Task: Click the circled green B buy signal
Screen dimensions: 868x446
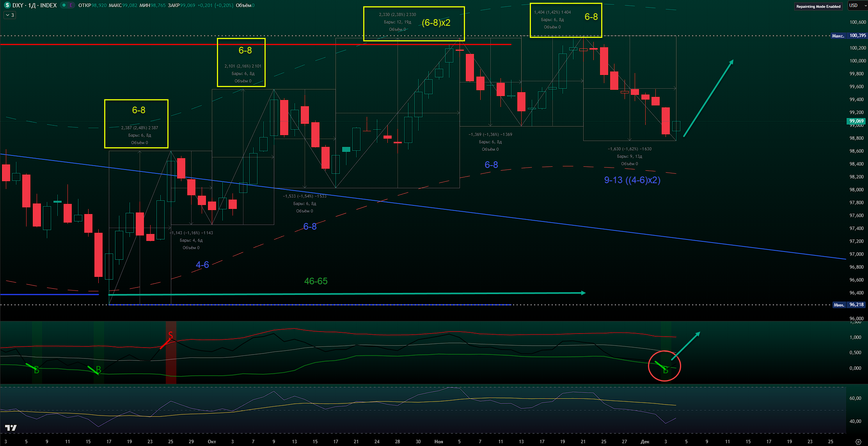Action: (665, 369)
